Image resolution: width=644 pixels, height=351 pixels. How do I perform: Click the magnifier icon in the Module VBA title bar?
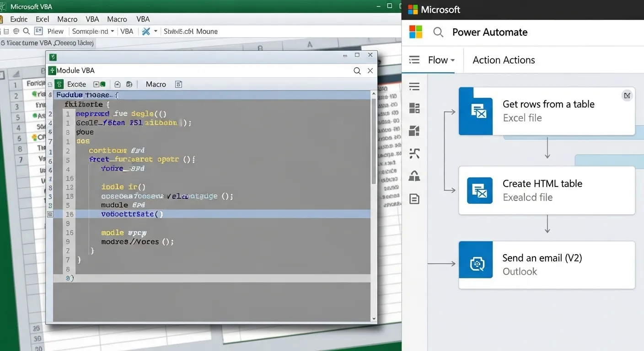coord(357,71)
